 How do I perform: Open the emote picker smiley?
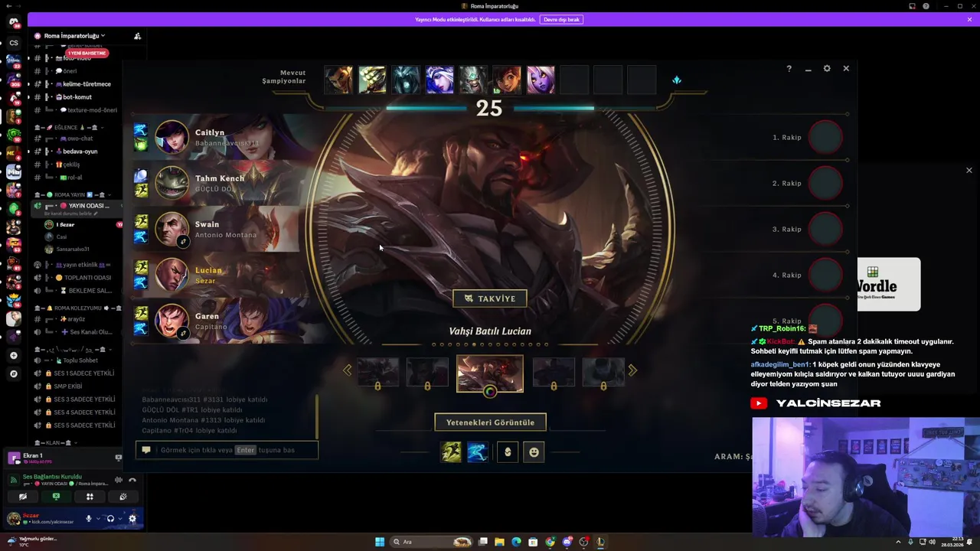click(x=534, y=452)
